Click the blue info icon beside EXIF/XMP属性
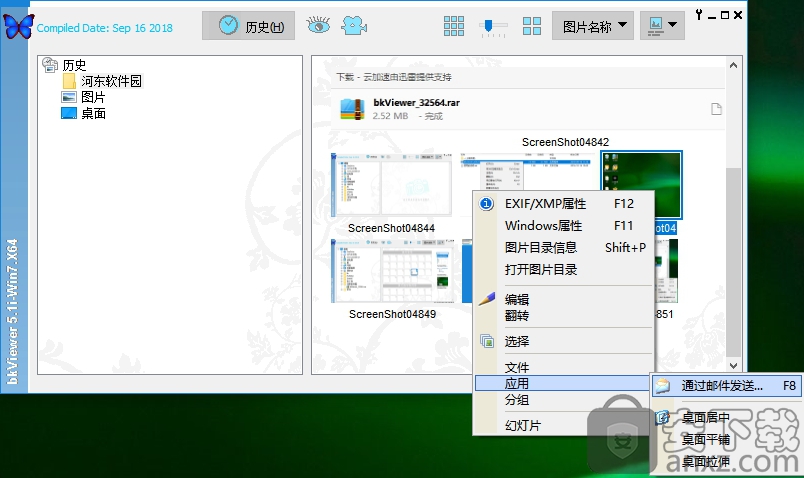The image size is (804, 478). (x=486, y=204)
